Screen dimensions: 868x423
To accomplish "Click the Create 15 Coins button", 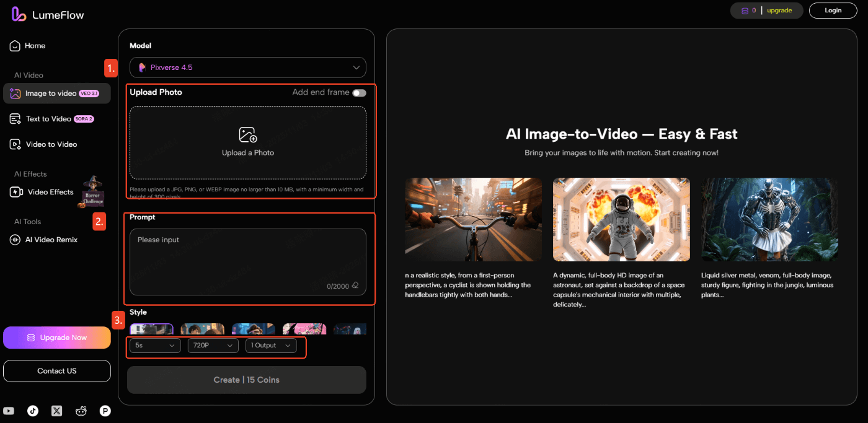I will [x=246, y=380].
